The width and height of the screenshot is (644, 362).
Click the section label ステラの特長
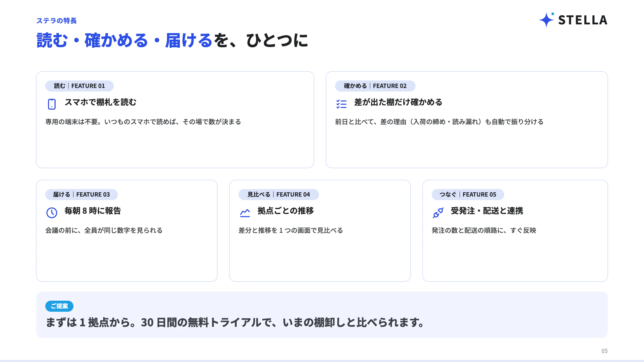click(x=57, y=21)
